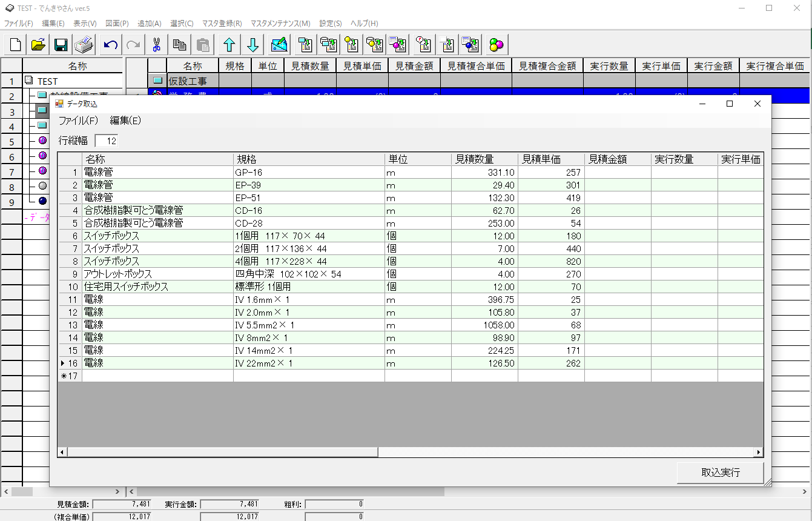Click the データ取込 dialog title icon
Screen dimensions: 812x521
click(x=59, y=104)
